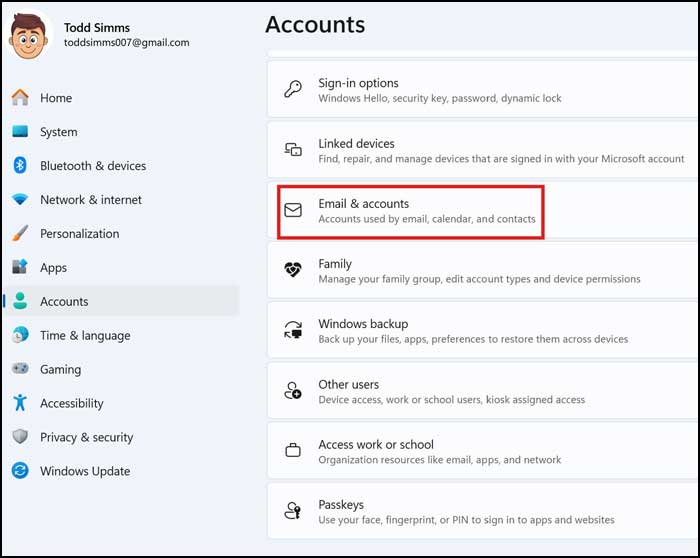Click the Time & language clock icon

[x=20, y=335]
